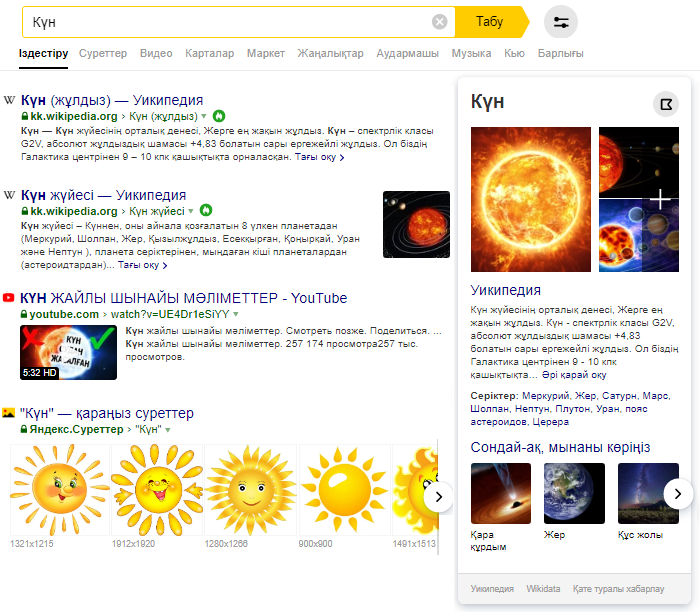The image size is (700, 612).
Task: Click the Wikidata footer link
Action: (x=543, y=589)
